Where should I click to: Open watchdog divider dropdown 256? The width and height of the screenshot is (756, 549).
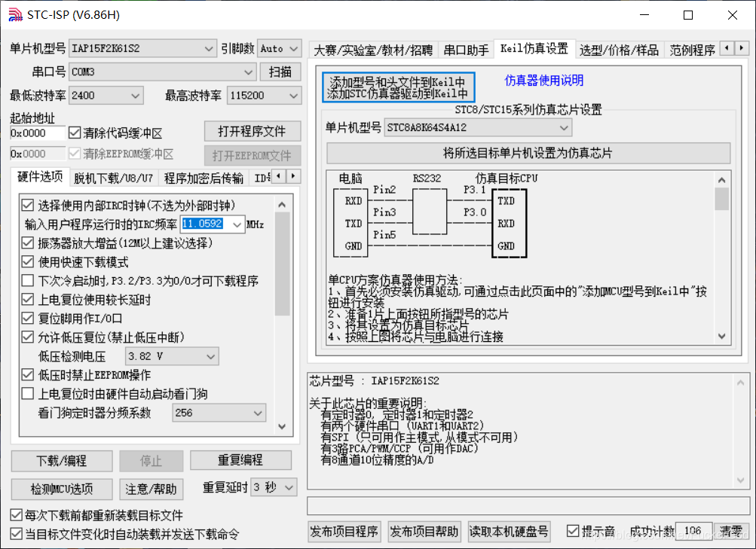219,413
